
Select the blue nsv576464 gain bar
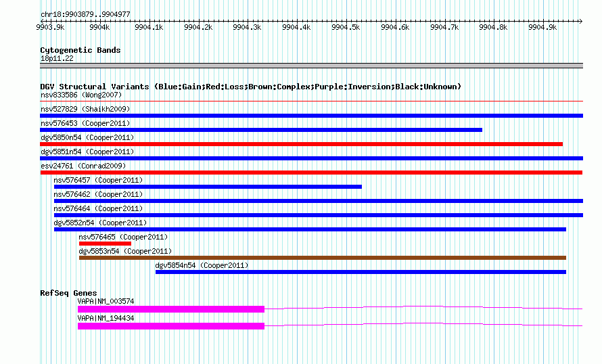[x=319, y=215]
